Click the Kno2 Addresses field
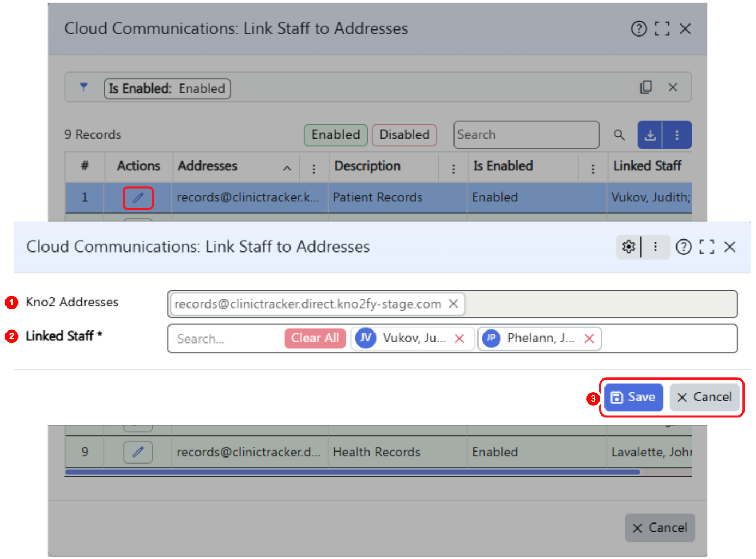756x559 pixels. tap(452, 304)
